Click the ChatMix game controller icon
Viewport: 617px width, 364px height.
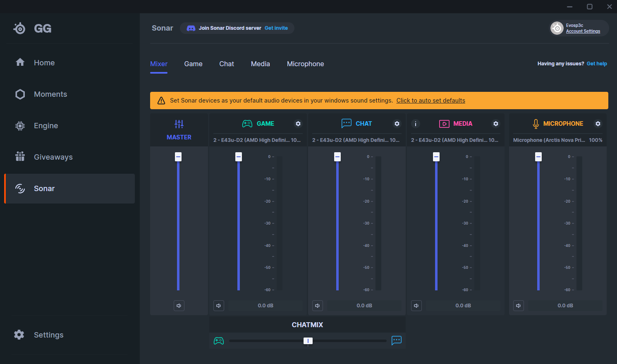pyautogui.click(x=219, y=341)
